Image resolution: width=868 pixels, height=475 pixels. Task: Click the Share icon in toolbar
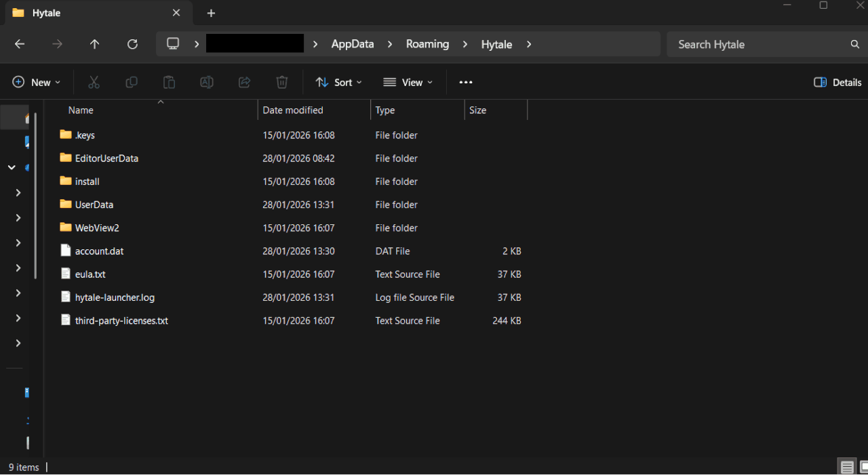(244, 82)
